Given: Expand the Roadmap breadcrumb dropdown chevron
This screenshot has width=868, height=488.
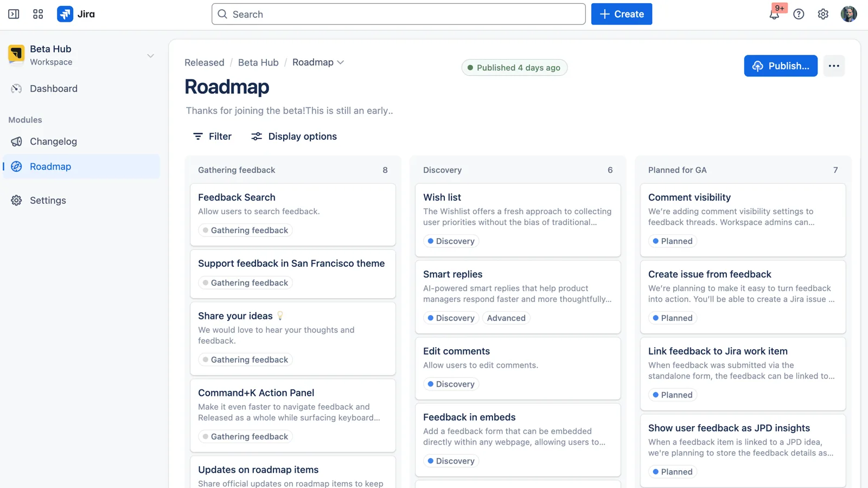Looking at the screenshot, I should coord(340,62).
